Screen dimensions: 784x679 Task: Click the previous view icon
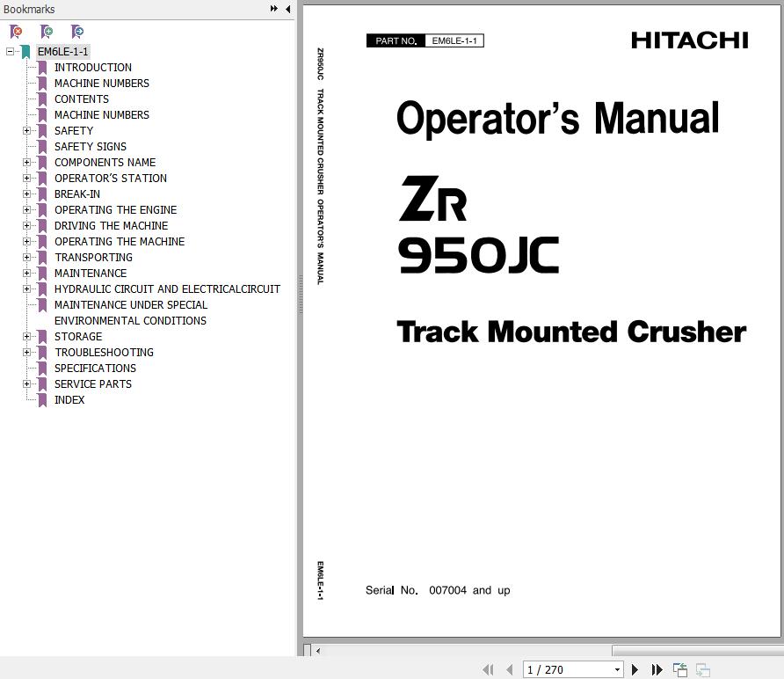pyautogui.click(x=680, y=669)
